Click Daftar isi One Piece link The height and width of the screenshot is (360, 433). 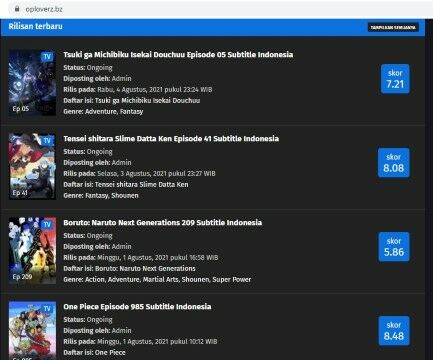click(x=110, y=352)
